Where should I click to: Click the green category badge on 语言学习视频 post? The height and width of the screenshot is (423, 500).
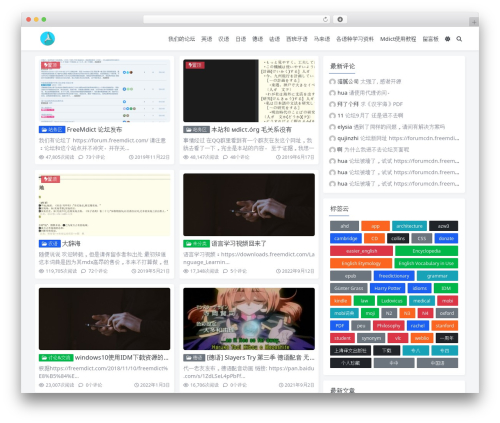196,244
